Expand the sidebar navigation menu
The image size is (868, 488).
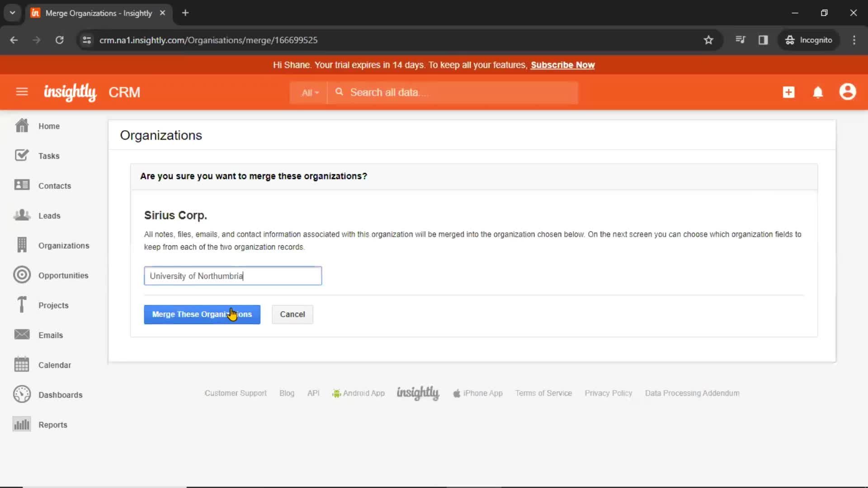(22, 92)
